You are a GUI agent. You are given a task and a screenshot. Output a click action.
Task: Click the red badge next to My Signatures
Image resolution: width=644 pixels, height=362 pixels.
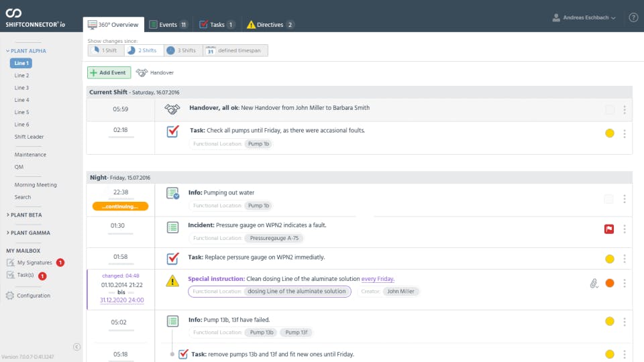coord(60,263)
